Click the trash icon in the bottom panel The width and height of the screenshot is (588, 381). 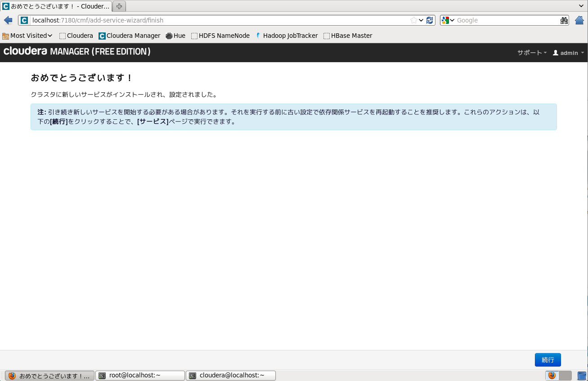tap(582, 376)
